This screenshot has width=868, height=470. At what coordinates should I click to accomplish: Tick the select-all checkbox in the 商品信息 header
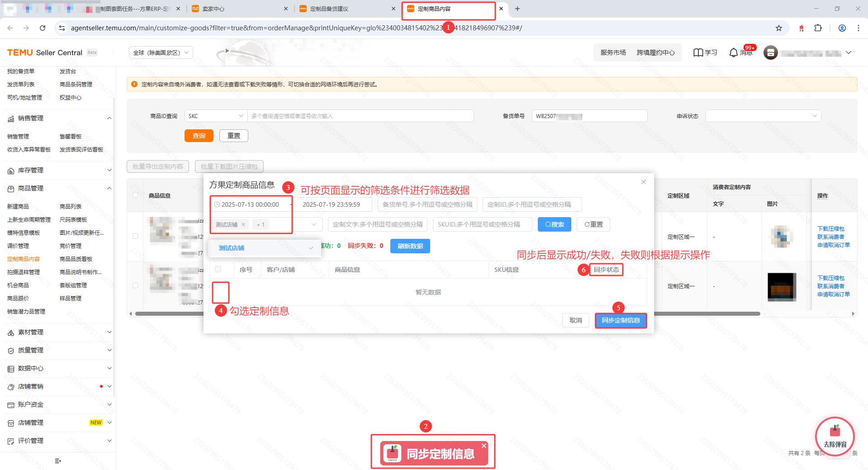[135, 195]
